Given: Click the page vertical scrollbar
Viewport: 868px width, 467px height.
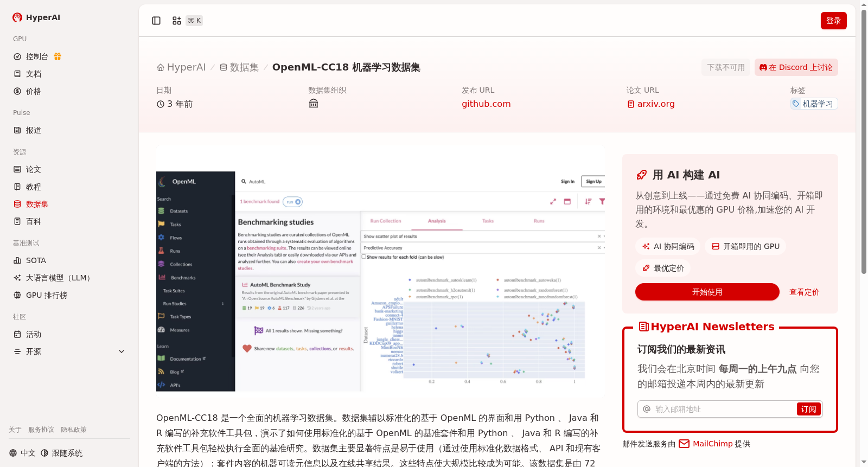Looking at the screenshot, I should click(x=864, y=141).
